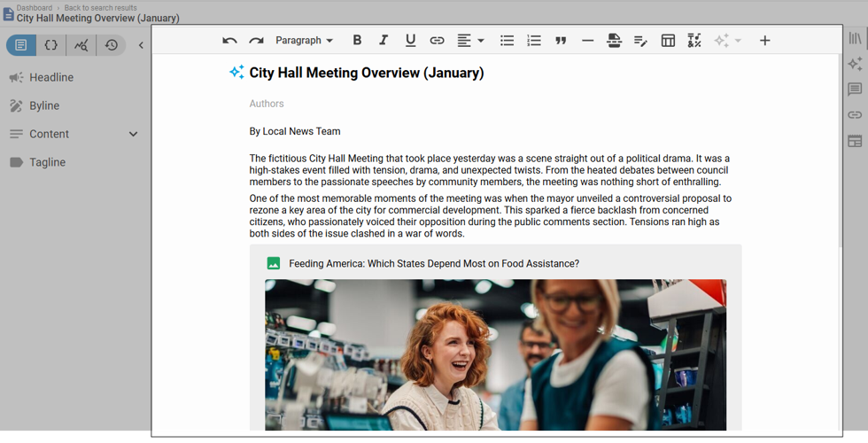The image size is (868, 443).
Task: Switch to the document editor view tab
Action: tap(21, 45)
